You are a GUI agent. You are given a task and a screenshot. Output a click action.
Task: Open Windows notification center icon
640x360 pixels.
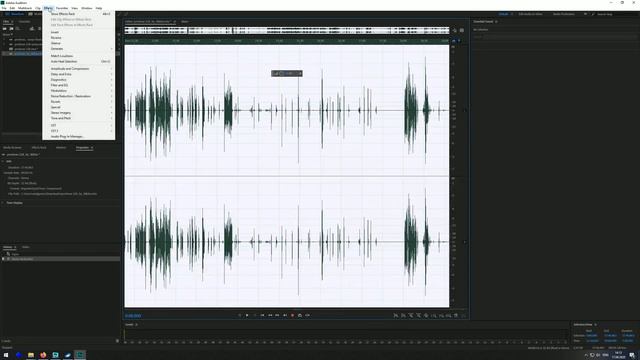(x=632, y=355)
